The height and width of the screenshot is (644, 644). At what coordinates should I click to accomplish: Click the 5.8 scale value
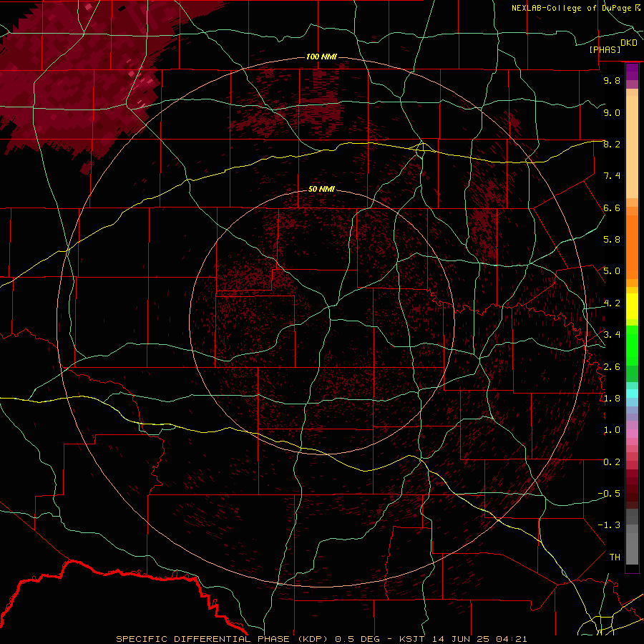click(x=612, y=240)
